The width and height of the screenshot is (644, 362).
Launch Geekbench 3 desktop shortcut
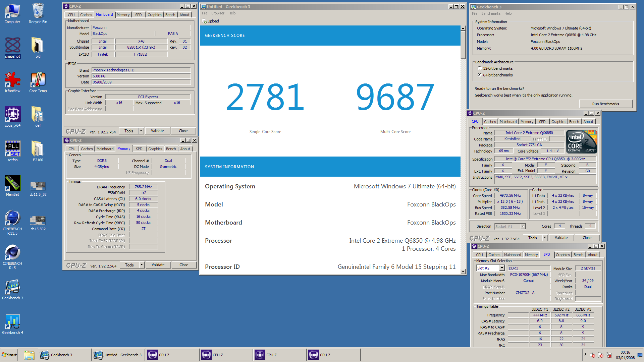pyautogui.click(x=12, y=290)
